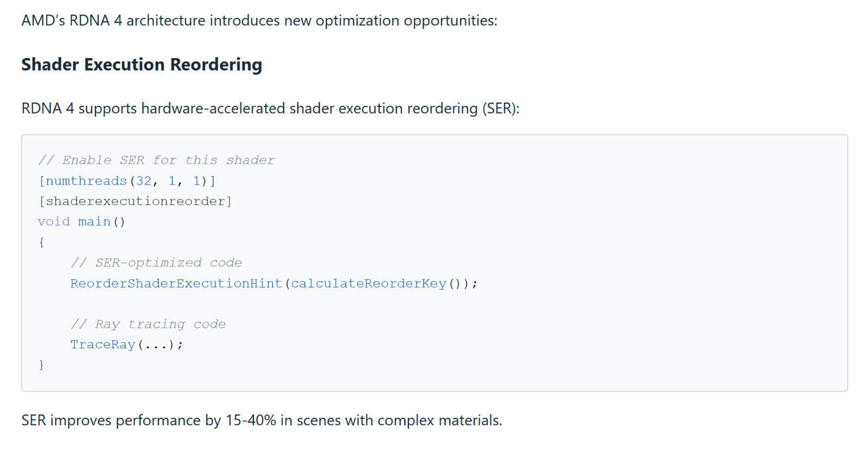Image resolution: width=868 pixels, height=466 pixels.
Task: Click the 'Shader Execution Reordering' heading
Action: coord(142,65)
